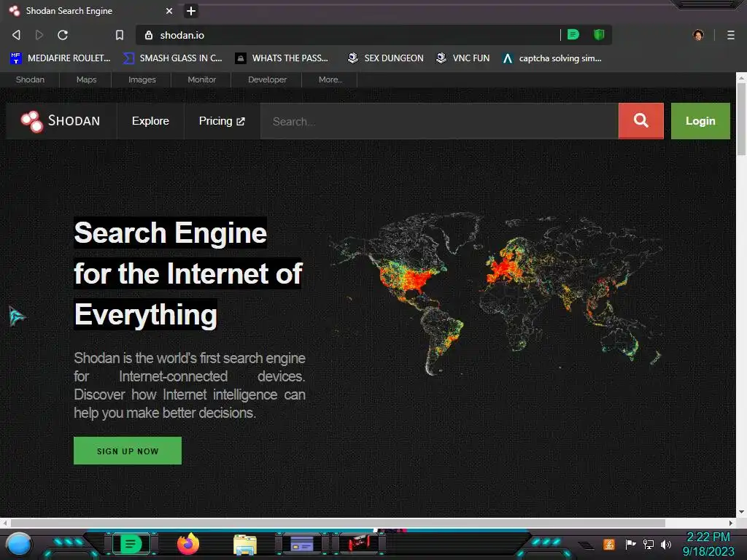The width and height of the screenshot is (747, 560).
Task: Click the orange Java tray icon
Action: pos(609,544)
